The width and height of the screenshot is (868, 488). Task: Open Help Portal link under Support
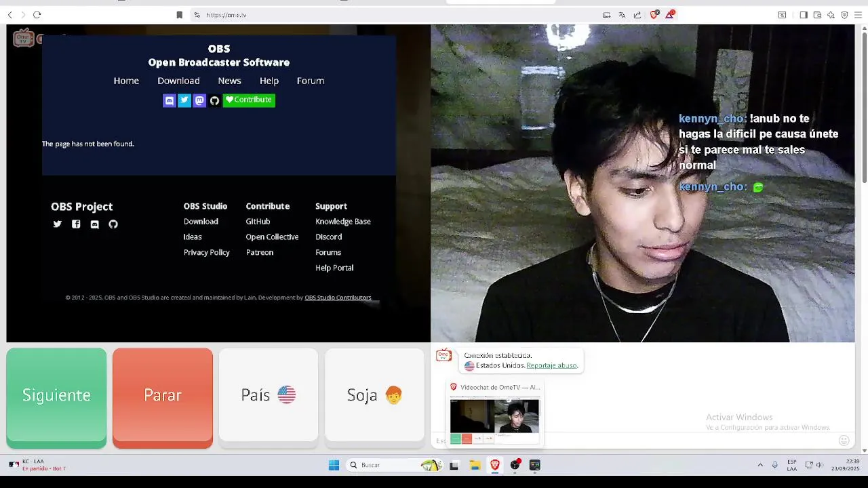(x=334, y=268)
